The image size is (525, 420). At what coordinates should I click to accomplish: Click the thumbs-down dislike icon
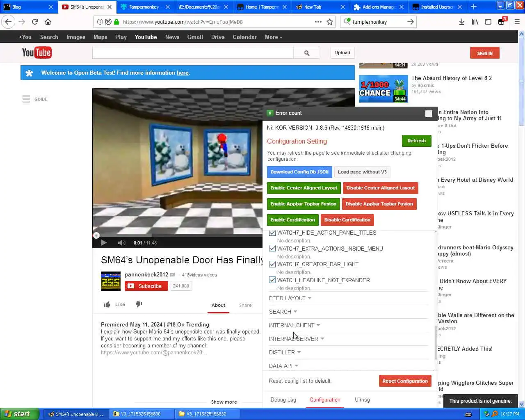139,304
